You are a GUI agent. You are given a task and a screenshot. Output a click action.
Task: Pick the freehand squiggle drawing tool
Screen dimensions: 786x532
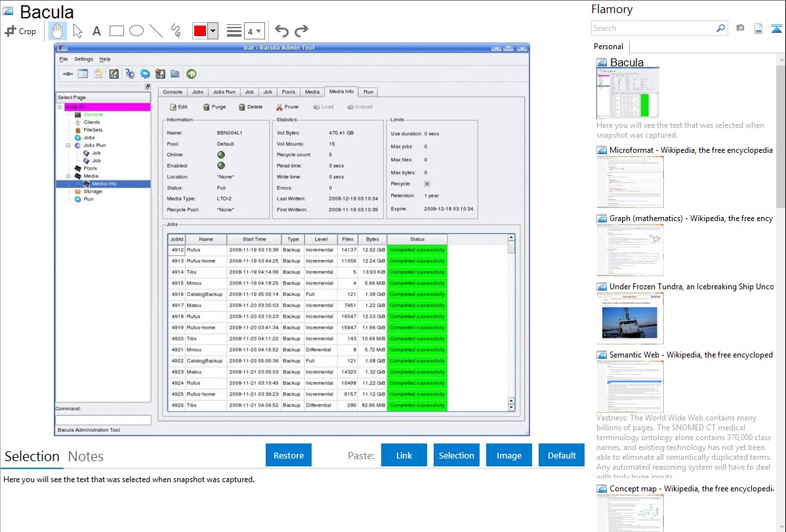coord(176,31)
